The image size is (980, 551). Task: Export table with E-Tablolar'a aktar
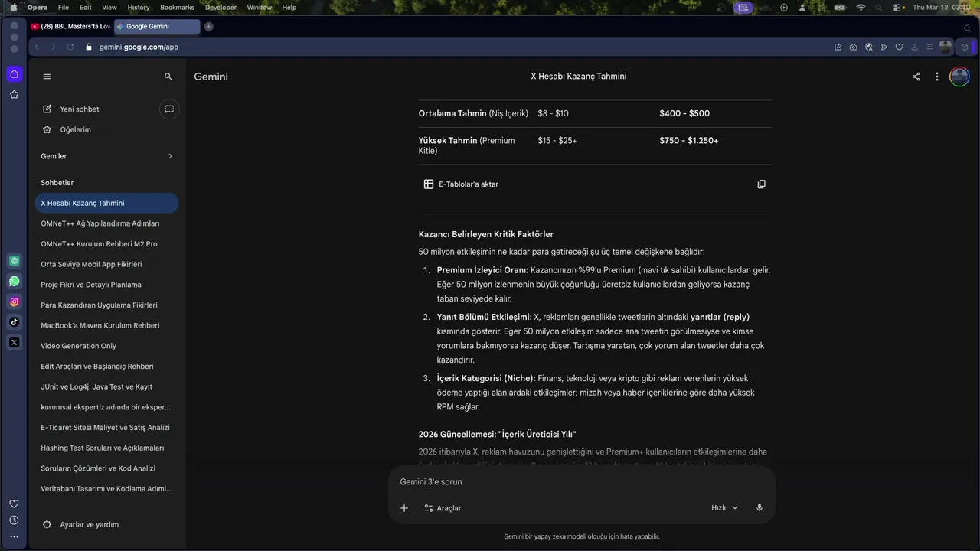pos(461,184)
